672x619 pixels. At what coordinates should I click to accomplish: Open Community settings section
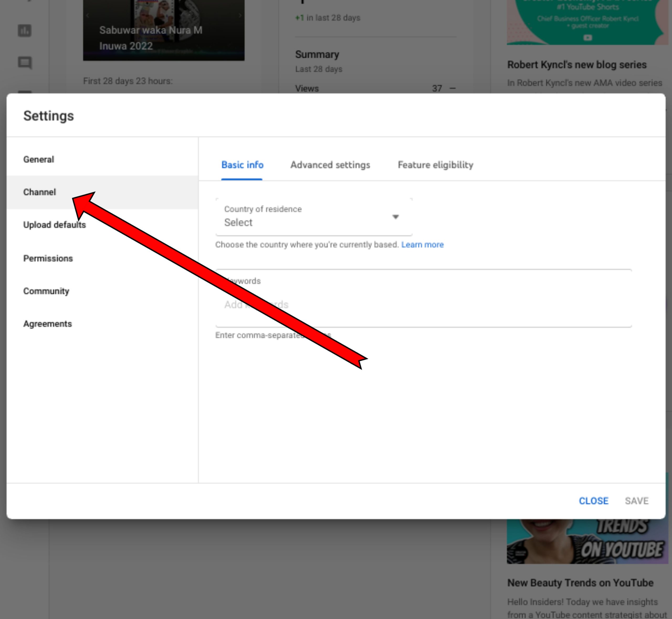click(46, 291)
